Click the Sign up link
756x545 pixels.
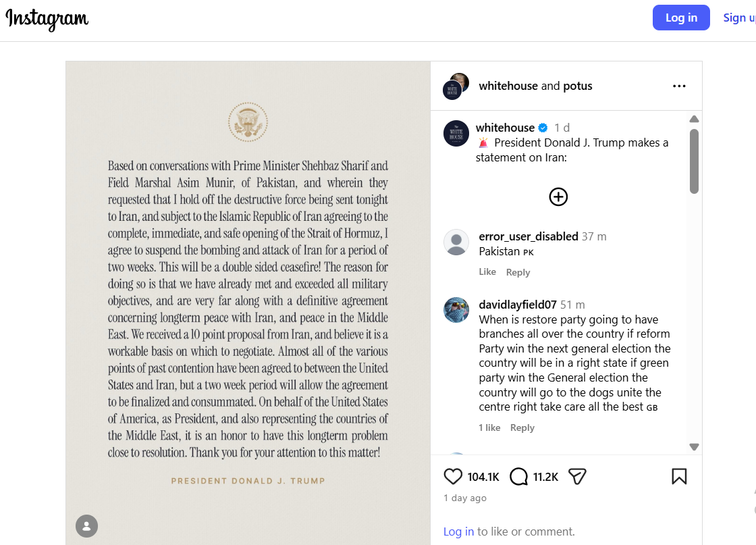pos(738,18)
